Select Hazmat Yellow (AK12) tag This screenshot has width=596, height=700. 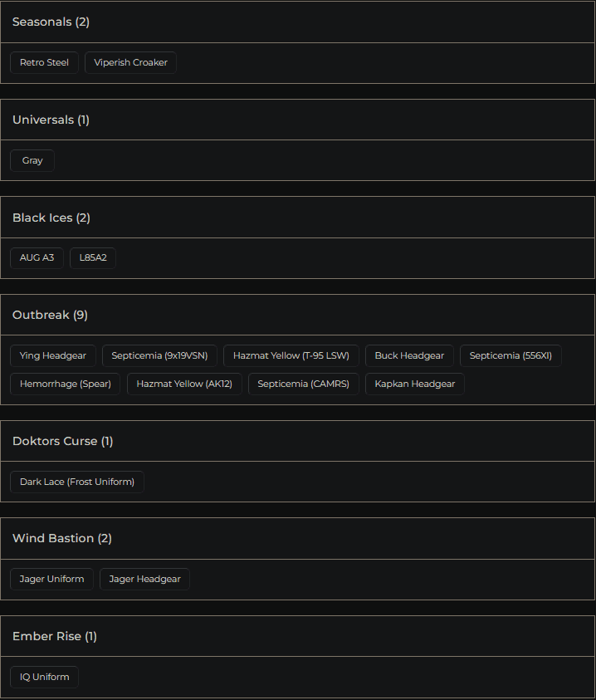[x=184, y=384]
